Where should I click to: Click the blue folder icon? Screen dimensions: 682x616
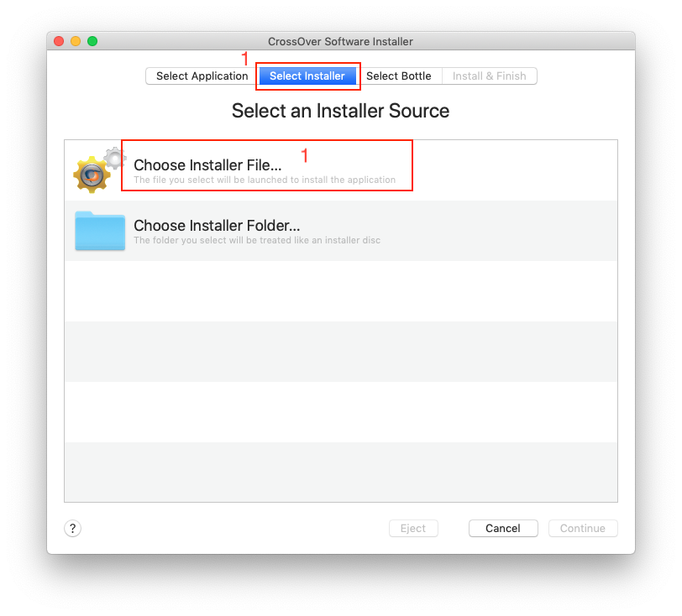click(99, 231)
